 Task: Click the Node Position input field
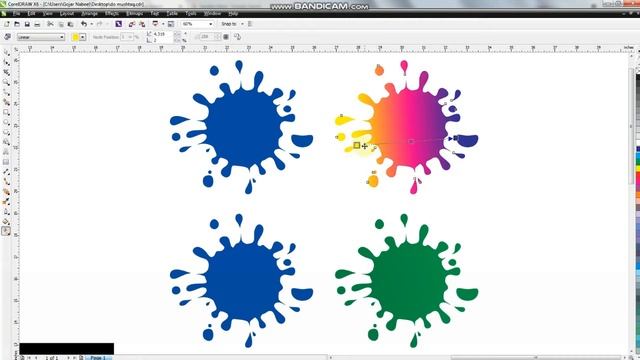point(125,37)
